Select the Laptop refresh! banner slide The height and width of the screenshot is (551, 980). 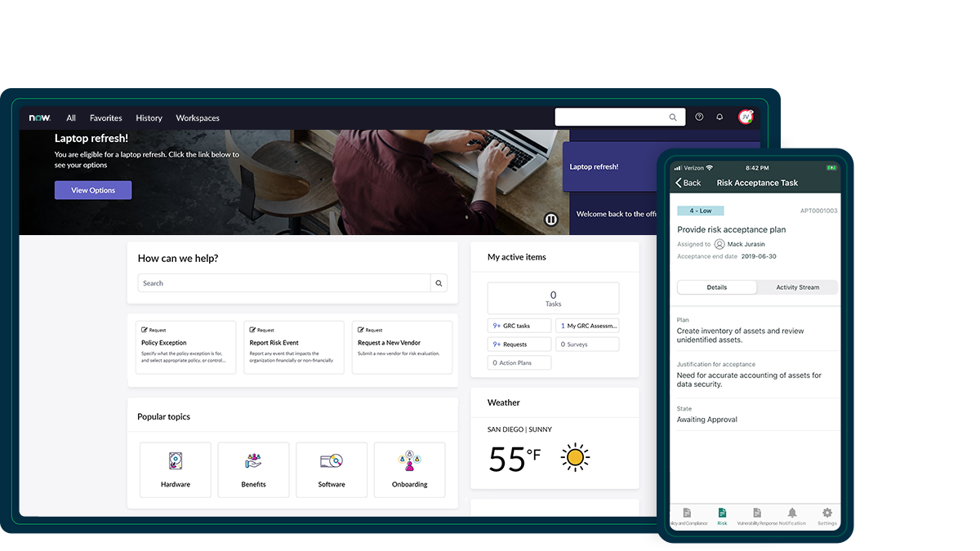(608, 167)
